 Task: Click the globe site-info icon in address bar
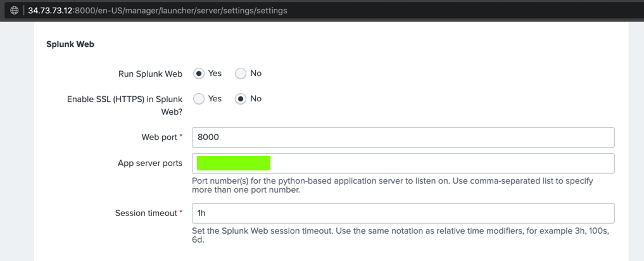(14, 11)
